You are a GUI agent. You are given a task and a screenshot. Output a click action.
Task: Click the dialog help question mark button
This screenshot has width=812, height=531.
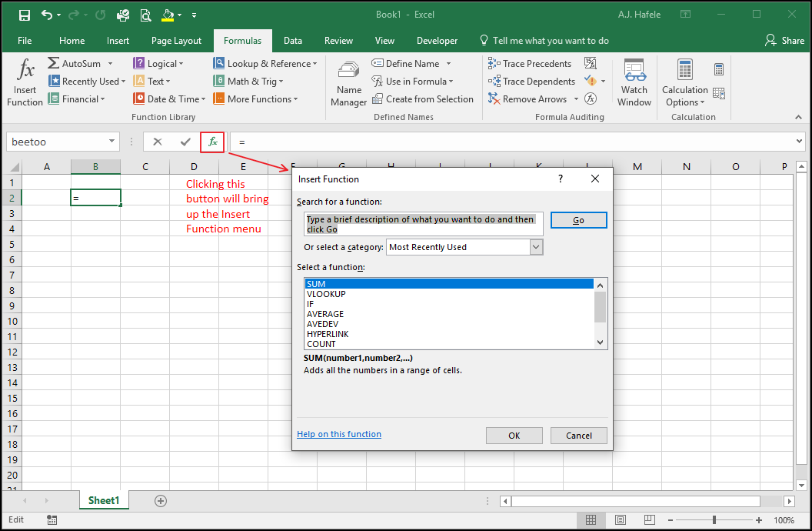(x=560, y=179)
